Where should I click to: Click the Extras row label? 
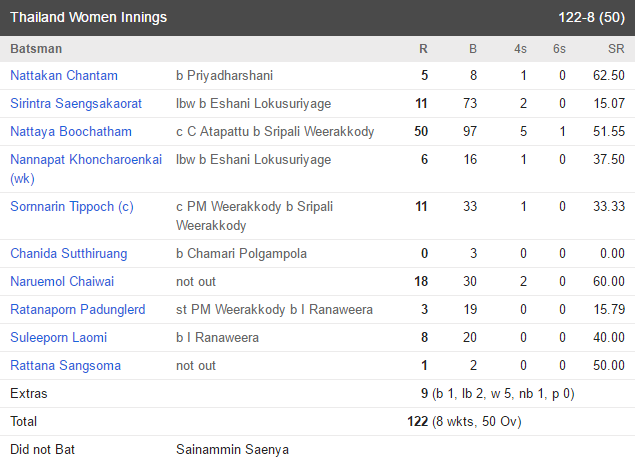coord(29,393)
